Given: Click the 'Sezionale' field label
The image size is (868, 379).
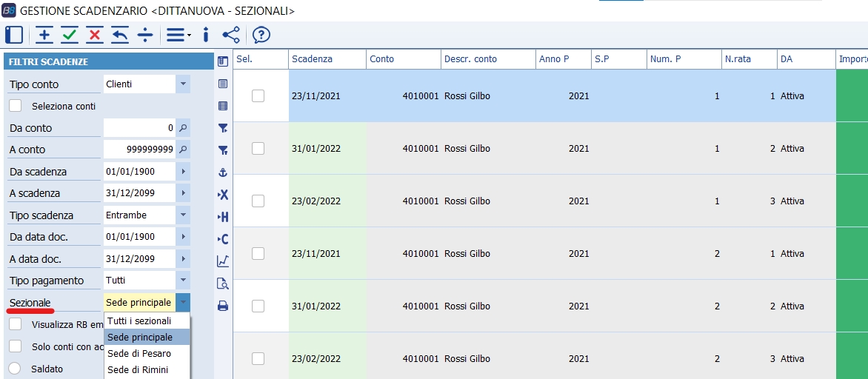Looking at the screenshot, I should pos(30,303).
